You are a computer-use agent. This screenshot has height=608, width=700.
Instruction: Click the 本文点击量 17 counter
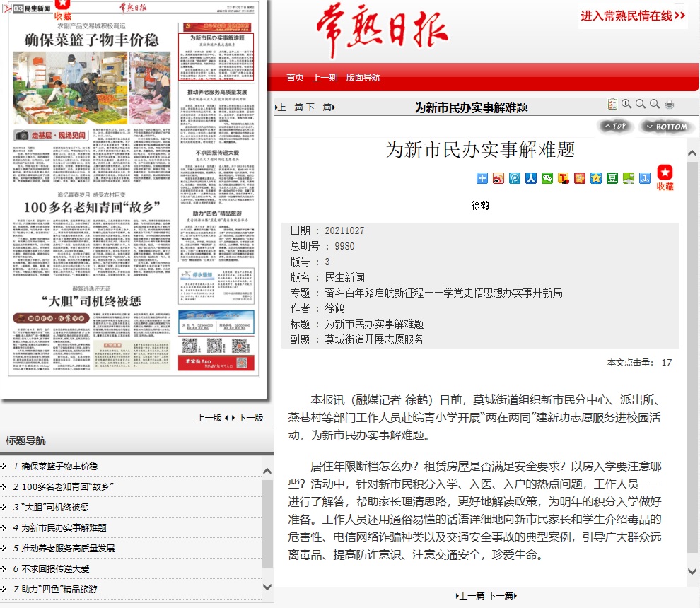tap(639, 363)
